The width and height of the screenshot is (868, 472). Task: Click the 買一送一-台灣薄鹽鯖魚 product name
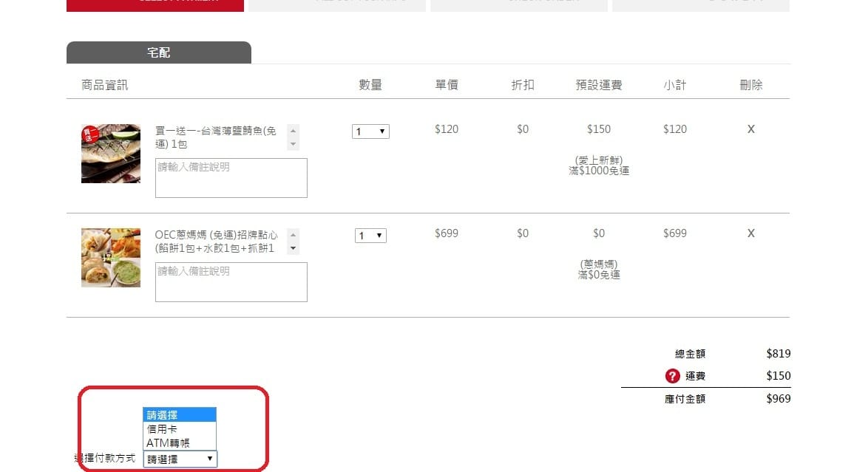pos(216,137)
